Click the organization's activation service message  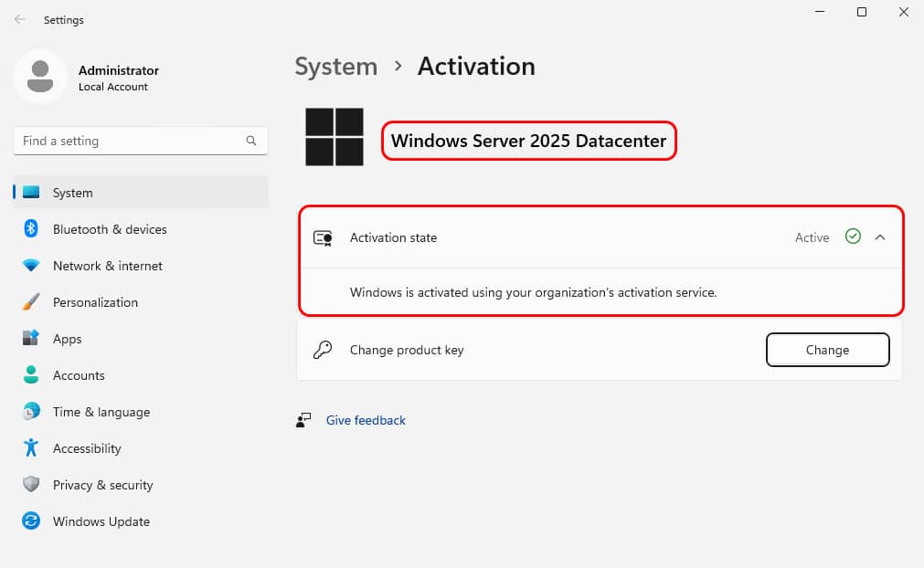pyautogui.click(x=534, y=292)
